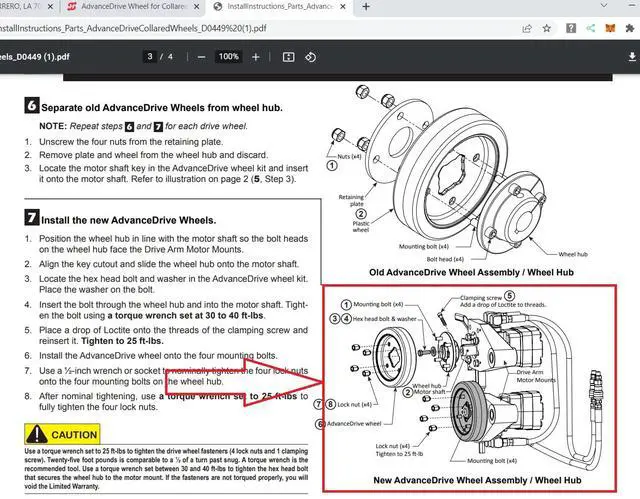
Task: Click the 'Bolt head (x4)' diagram label
Action: coord(445,259)
